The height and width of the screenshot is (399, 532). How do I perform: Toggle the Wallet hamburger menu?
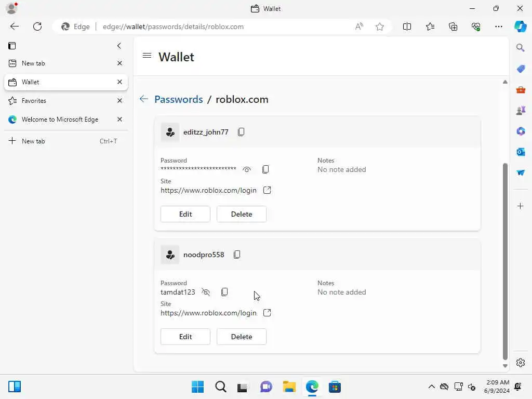point(147,55)
